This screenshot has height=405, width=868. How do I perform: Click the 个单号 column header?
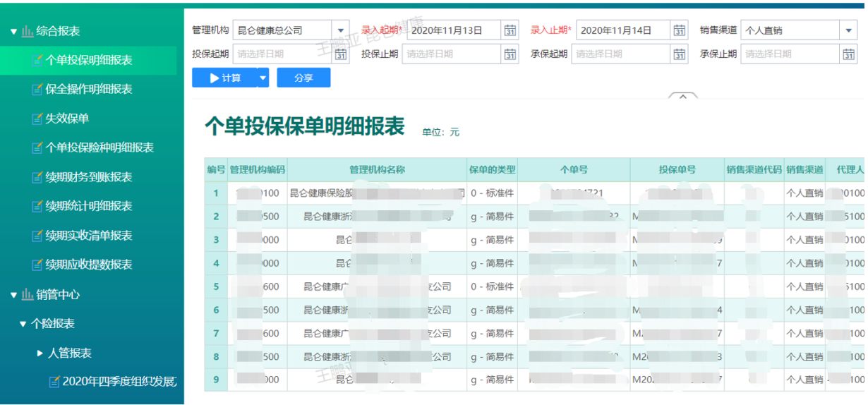pyautogui.click(x=573, y=170)
